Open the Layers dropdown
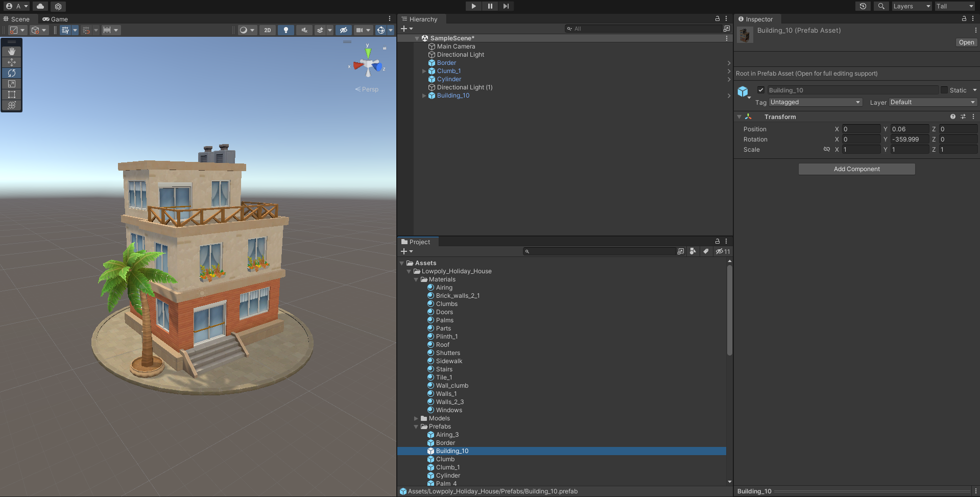The height and width of the screenshot is (497, 980). [912, 6]
